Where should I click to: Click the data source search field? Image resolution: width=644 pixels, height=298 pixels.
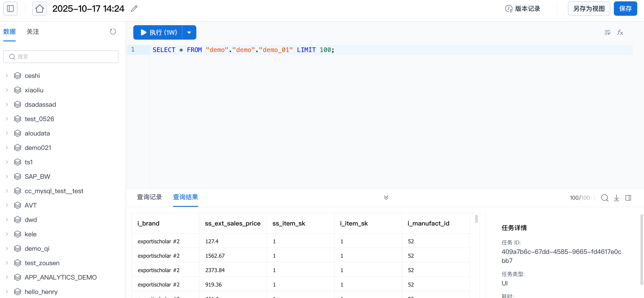[x=61, y=57]
